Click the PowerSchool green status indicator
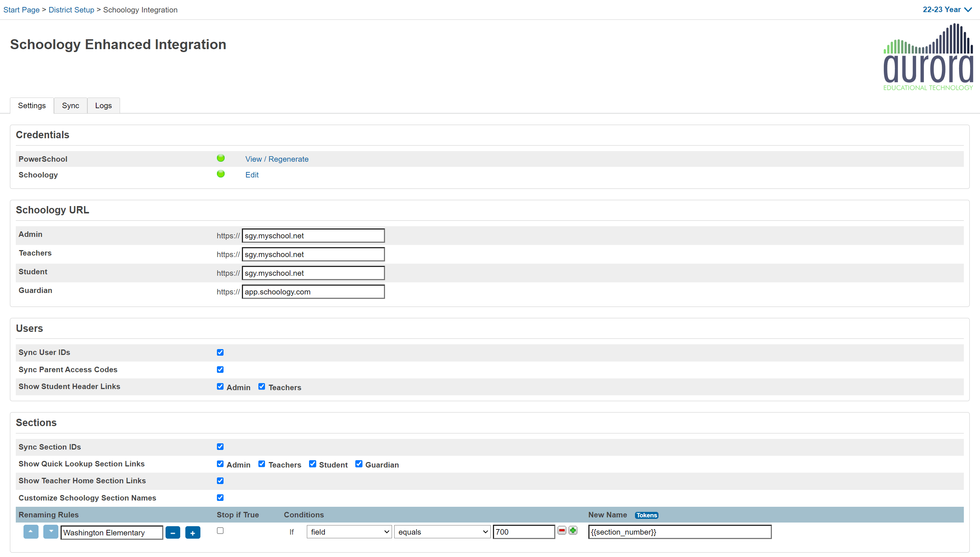The width and height of the screenshot is (980, 557). click(x=221, y=158)
